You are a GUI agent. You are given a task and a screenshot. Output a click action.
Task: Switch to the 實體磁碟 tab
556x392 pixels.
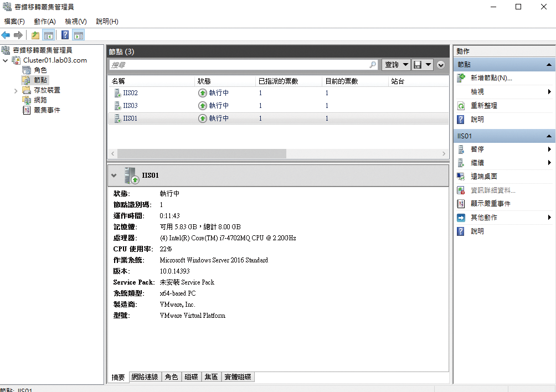(238, 376)
